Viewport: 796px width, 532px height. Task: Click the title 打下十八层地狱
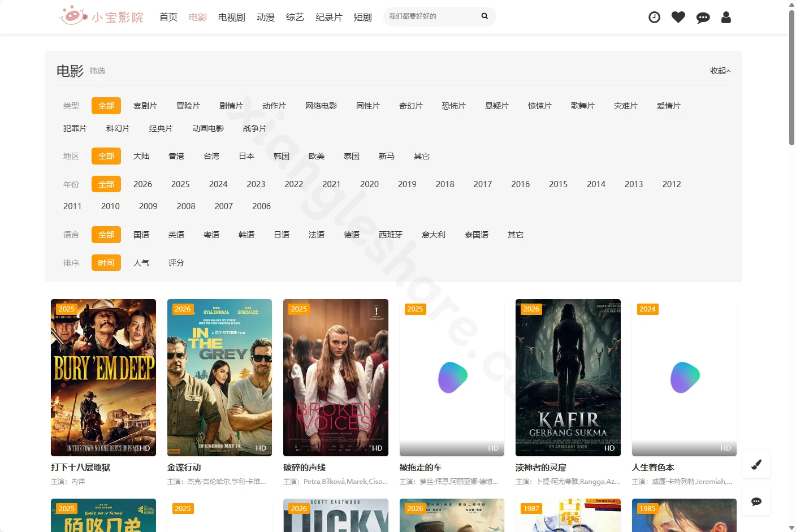coord(81,468)
